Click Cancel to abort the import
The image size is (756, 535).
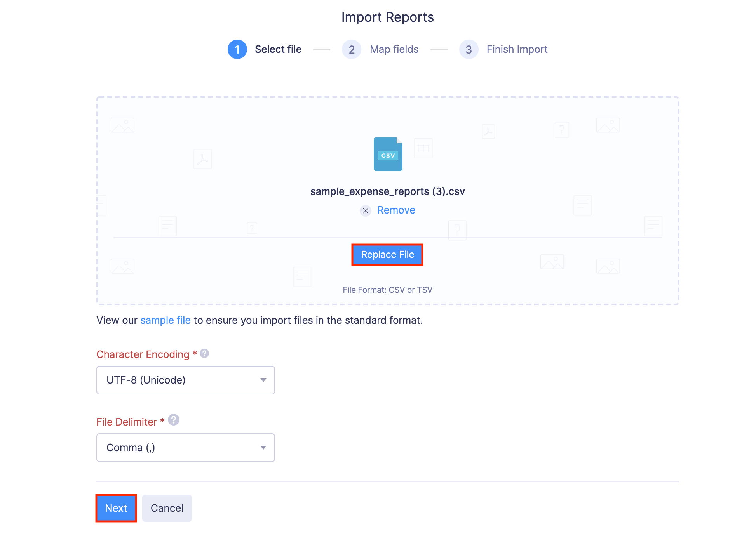pyautogui.click(x=167, y=508)
